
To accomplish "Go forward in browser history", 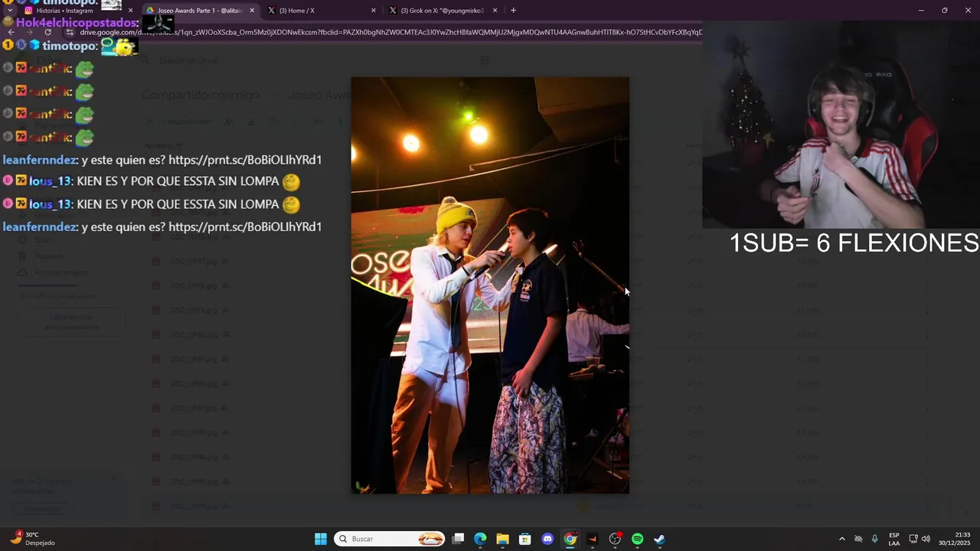I will pyautogui.click(x=29, y=32).
